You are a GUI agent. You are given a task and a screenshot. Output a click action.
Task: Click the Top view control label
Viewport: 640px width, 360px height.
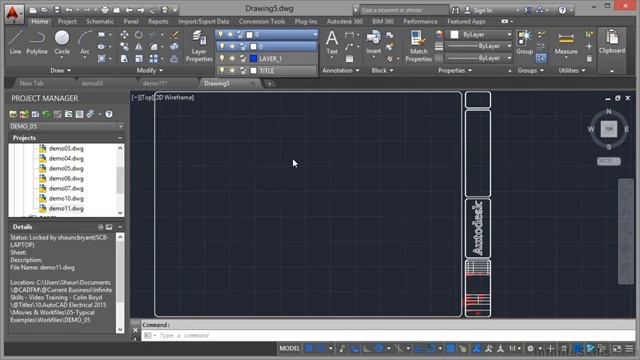147,98
